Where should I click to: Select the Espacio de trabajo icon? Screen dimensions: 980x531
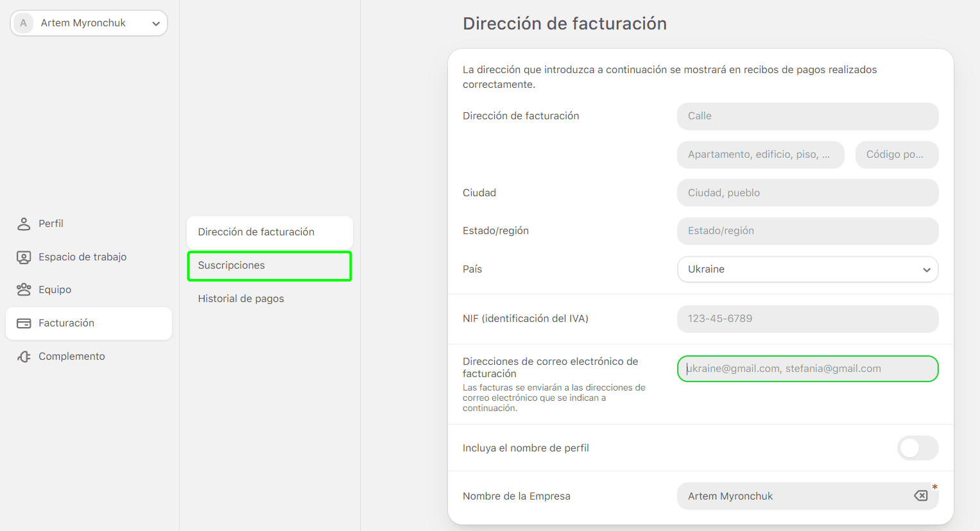(24, 257)
